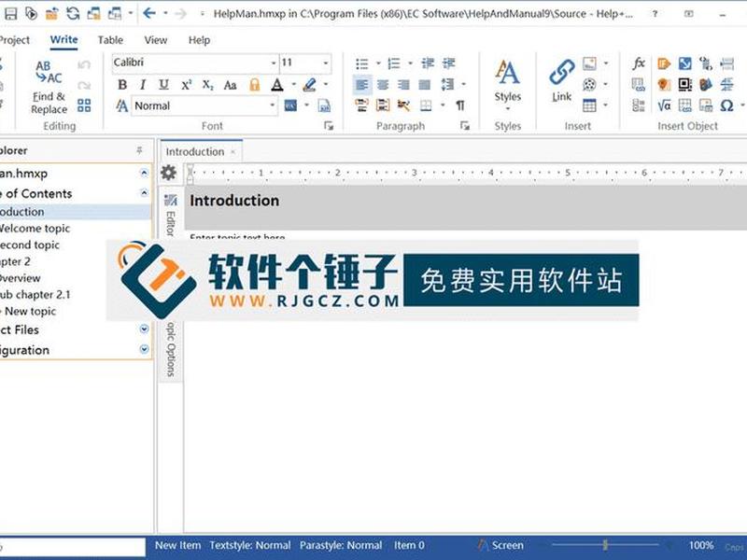Apply superscript formatting
The height and width of the screenshot is (560, 747).
pos(186,85)
